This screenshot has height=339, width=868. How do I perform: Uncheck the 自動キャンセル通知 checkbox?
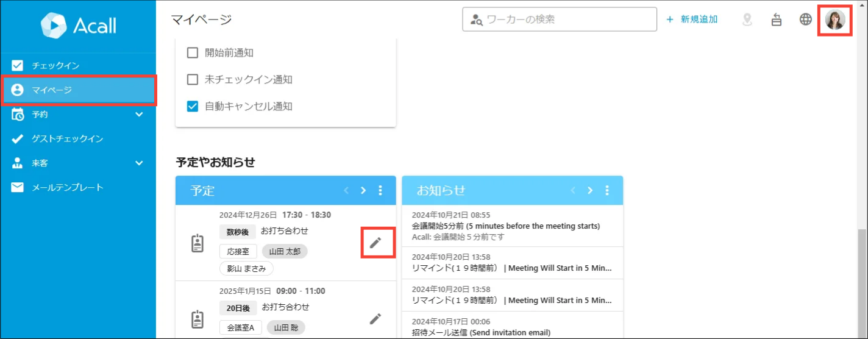pyautogui.click(x=193, y=106)
